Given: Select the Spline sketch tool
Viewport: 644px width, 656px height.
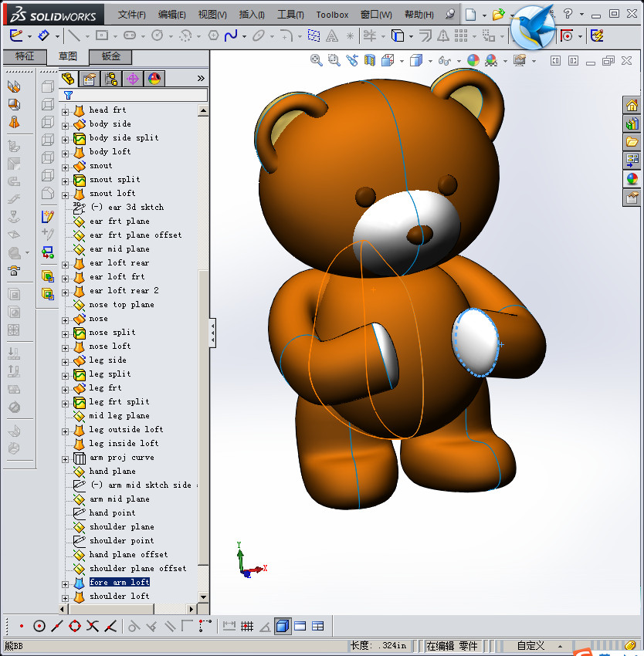Looking at the screenshot, I should point(231,36).
